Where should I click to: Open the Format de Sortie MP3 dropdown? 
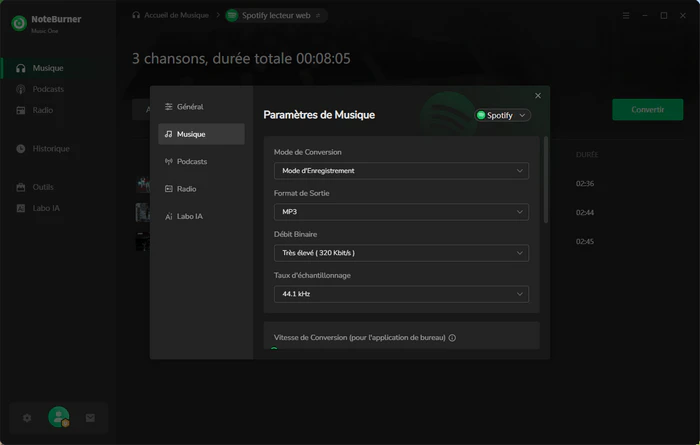(x=401, y=212)
